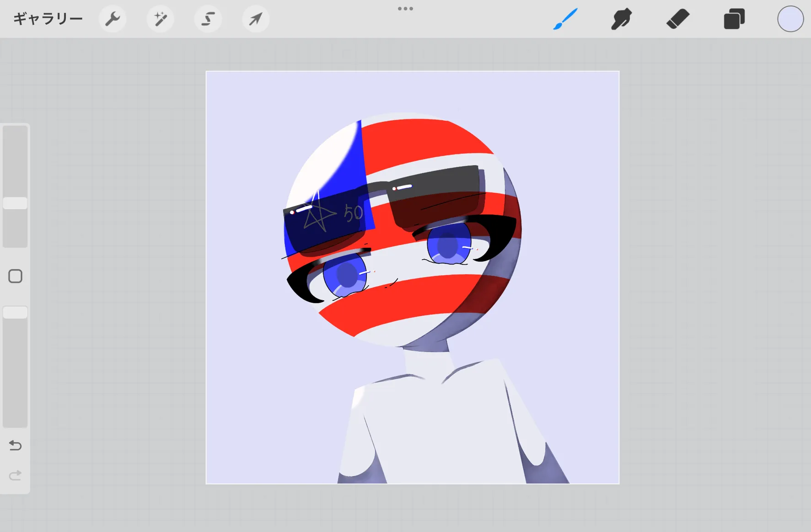The height and width of the screenshot is (532, 811).
Task: Open the Actions wrench menu
Action: [x=113, y=19]
